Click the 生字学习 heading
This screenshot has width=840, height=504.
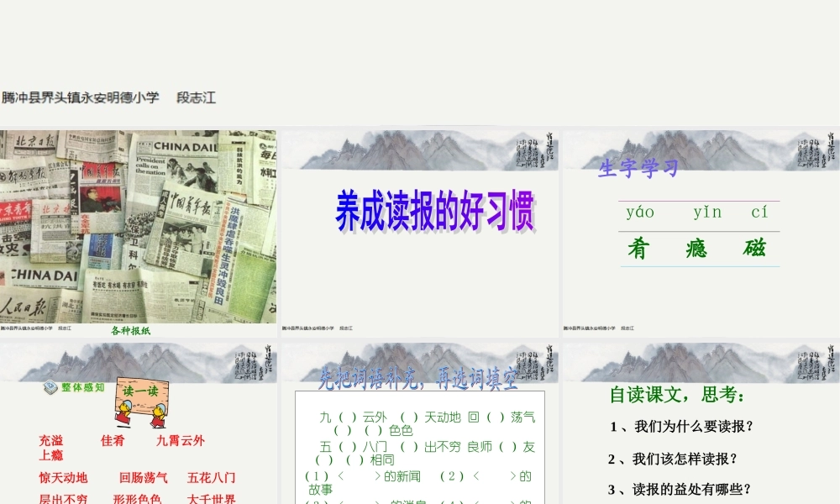[x=638, y=168]
